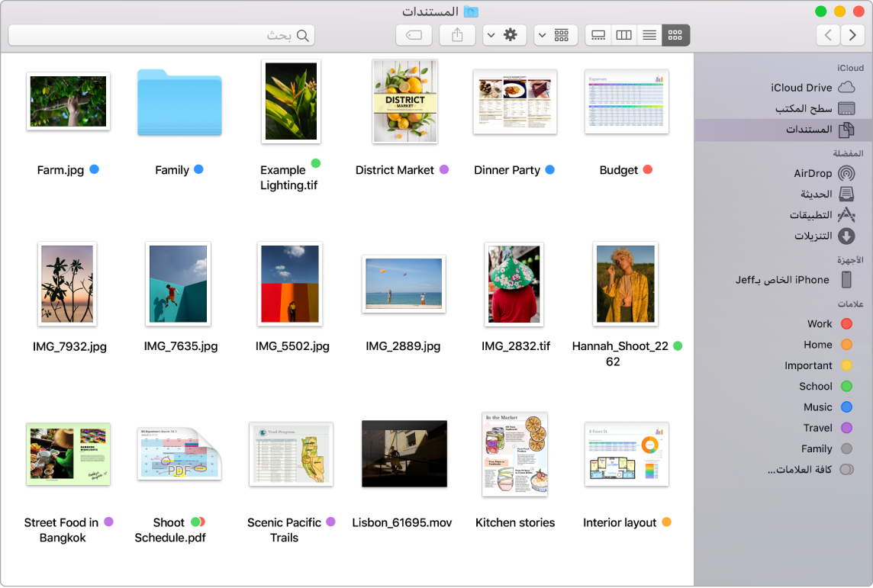Viewport: 873px width, 588px height.
Task: Open the group-by dropdown in the toolbar
Action: [556, 34]
